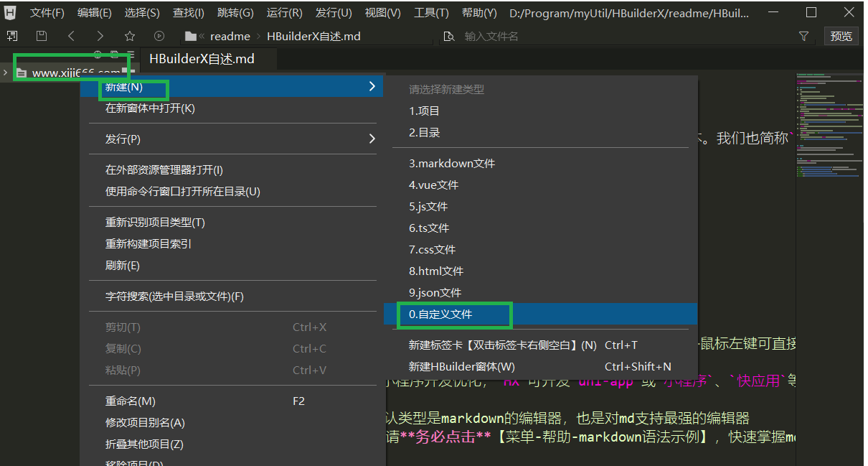
Task: Click the 预览 preview button
Action: 841,36
